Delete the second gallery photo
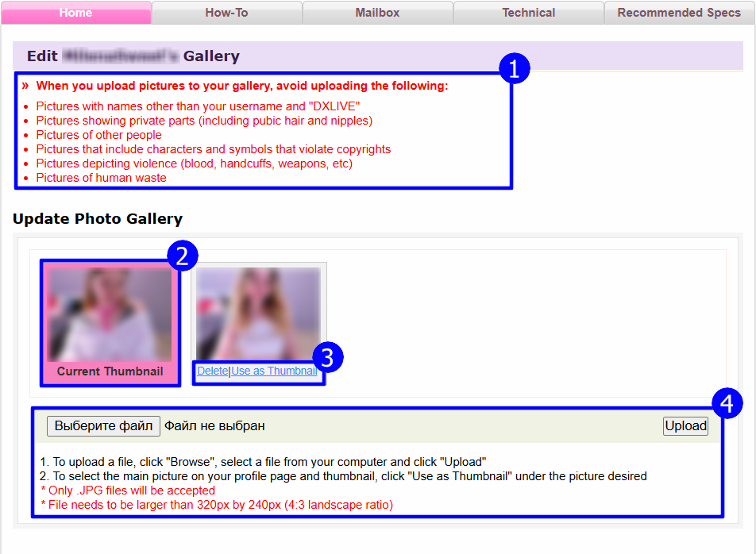Viewport: 756px width, 554px height. click(212, 371)
